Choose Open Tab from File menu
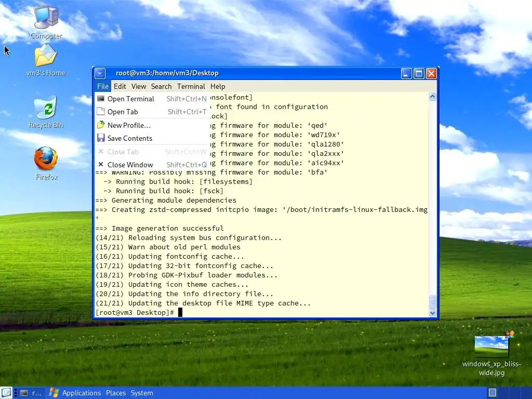The height and width of the screenshot is (399, 532). pos(152,112)
